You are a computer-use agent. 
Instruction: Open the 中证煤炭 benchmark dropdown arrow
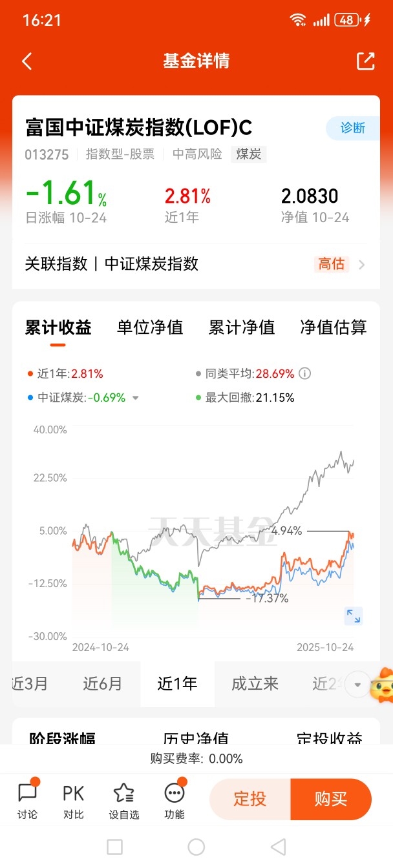click(x=135, y=398)
